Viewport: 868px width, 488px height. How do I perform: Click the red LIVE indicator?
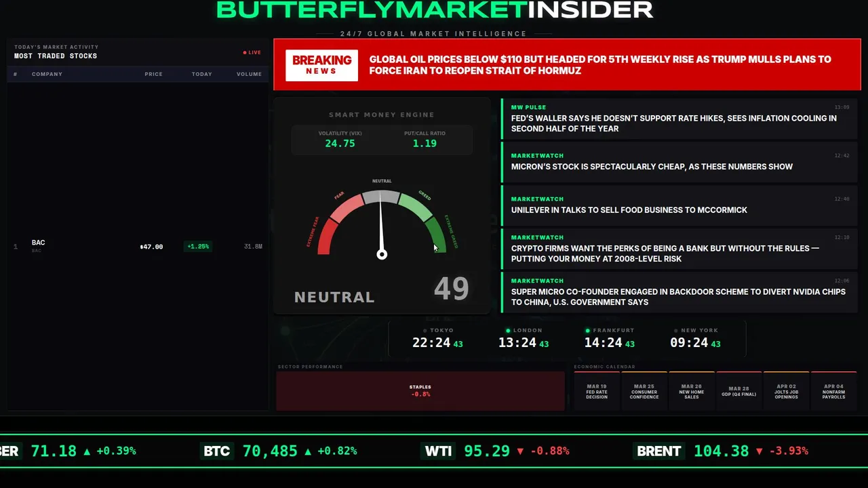pyautogui.click(x=252, y=52)
